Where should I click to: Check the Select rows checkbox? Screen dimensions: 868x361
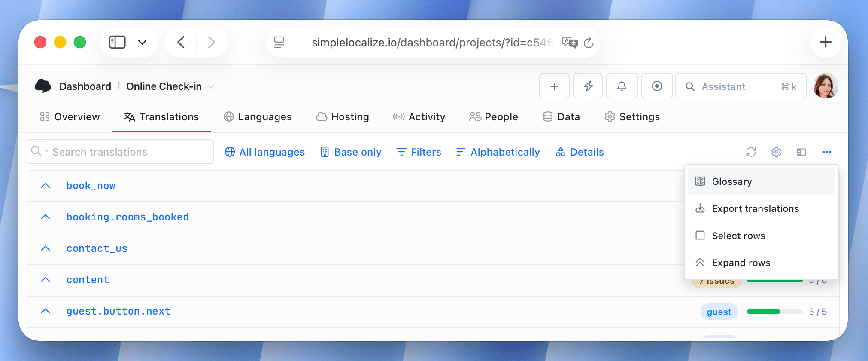pyautogui.click(x=700, y=236)
